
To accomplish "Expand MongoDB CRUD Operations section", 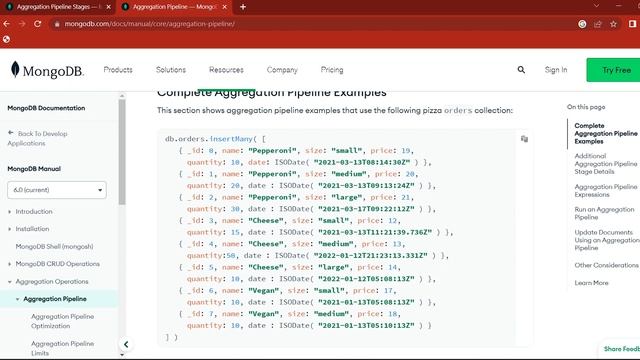I will pyautogui.click(x=58, y=264).
